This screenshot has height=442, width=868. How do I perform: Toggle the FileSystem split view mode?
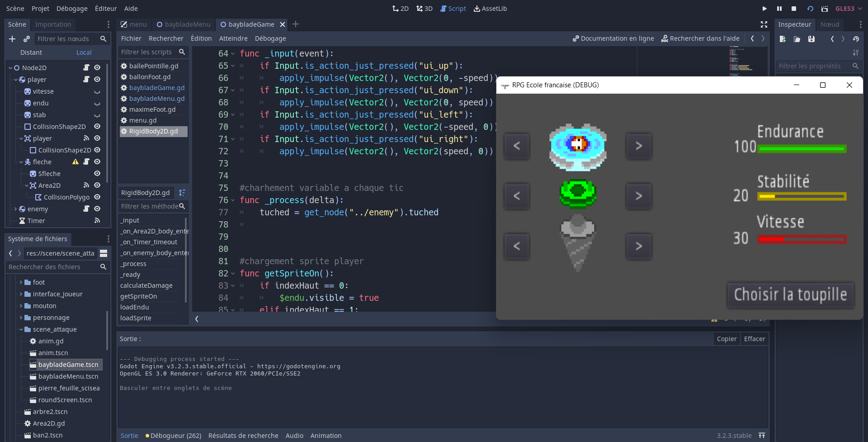(x=104, y=253)
